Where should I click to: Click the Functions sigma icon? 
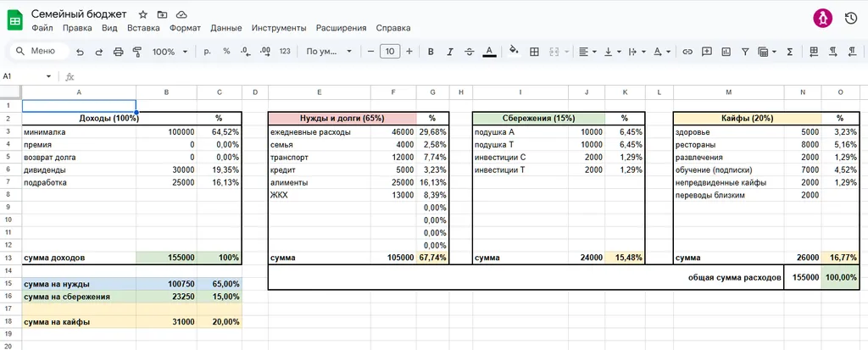[x=790, y=52]
